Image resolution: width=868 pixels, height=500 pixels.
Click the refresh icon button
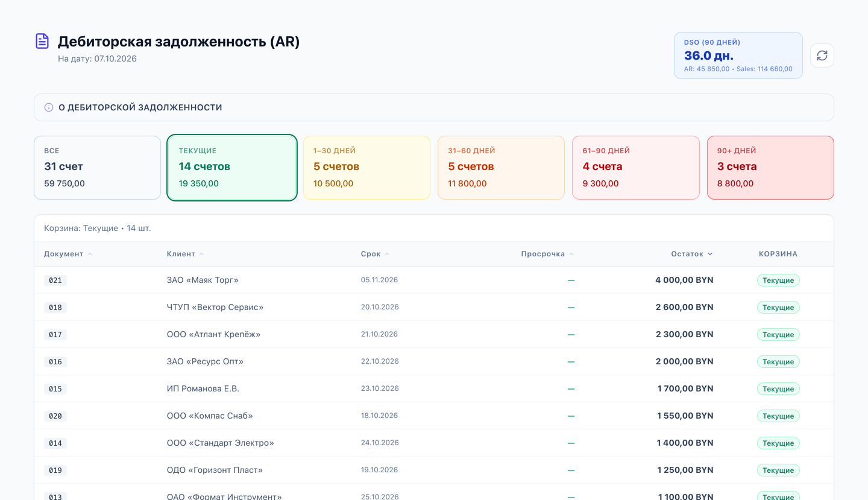822,55
